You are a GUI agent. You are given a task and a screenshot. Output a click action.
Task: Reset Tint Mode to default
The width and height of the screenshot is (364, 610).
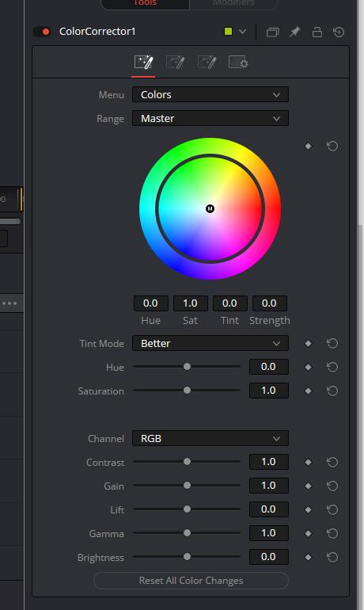(332, 344)
